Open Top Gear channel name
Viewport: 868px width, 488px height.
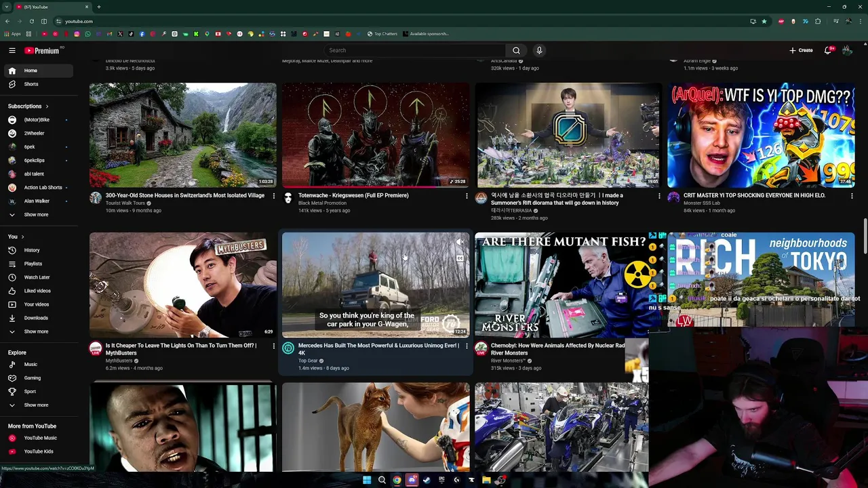click(x=308, y=361)
